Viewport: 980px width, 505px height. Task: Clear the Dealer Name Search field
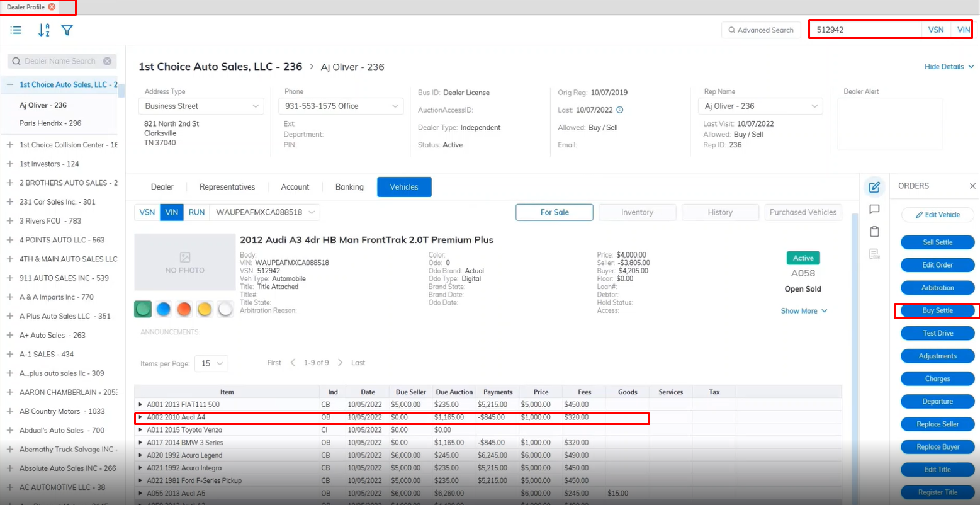[107, 61]
